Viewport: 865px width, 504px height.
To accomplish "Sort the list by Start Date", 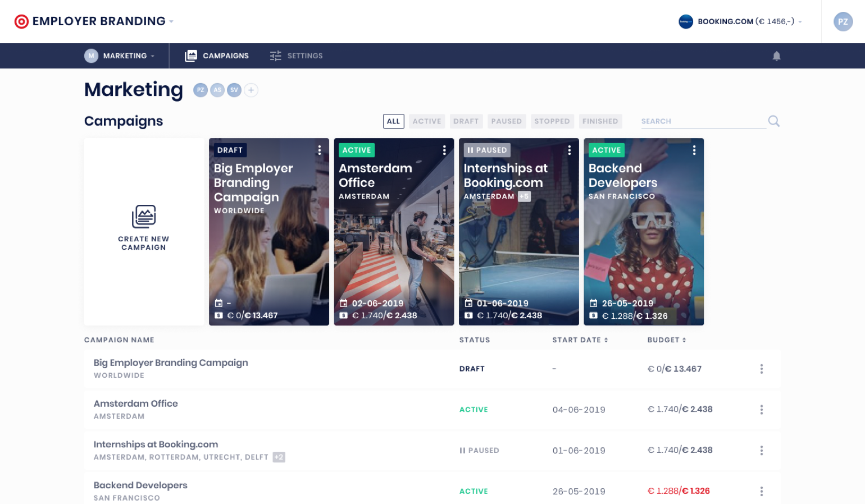I will click(x=580, y=340).
